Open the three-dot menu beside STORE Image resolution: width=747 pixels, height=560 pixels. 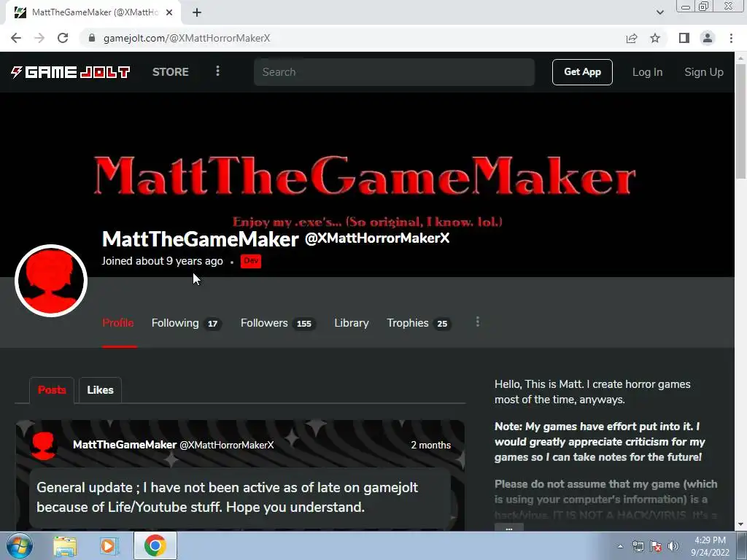coord(217,71)
